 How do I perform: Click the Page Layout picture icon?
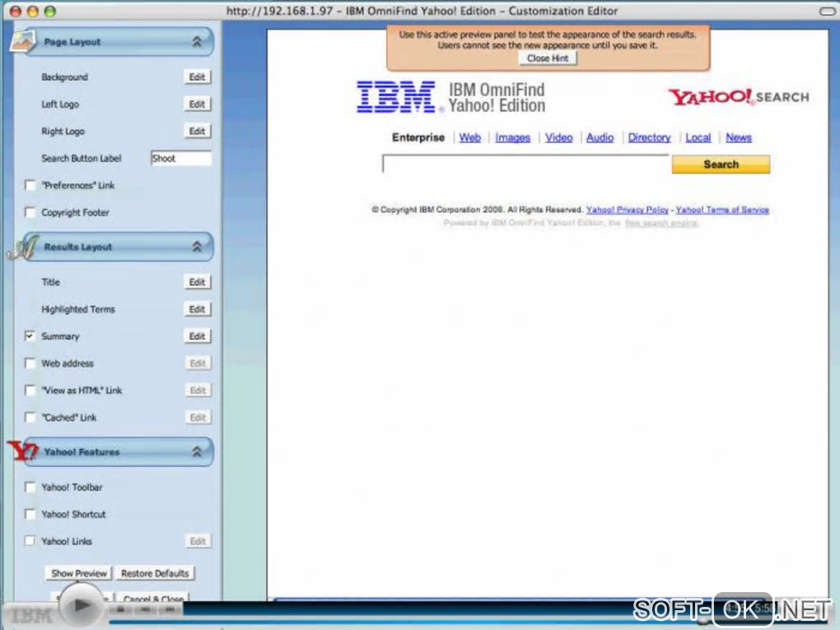pyautogui.click(x=23, y=41)
